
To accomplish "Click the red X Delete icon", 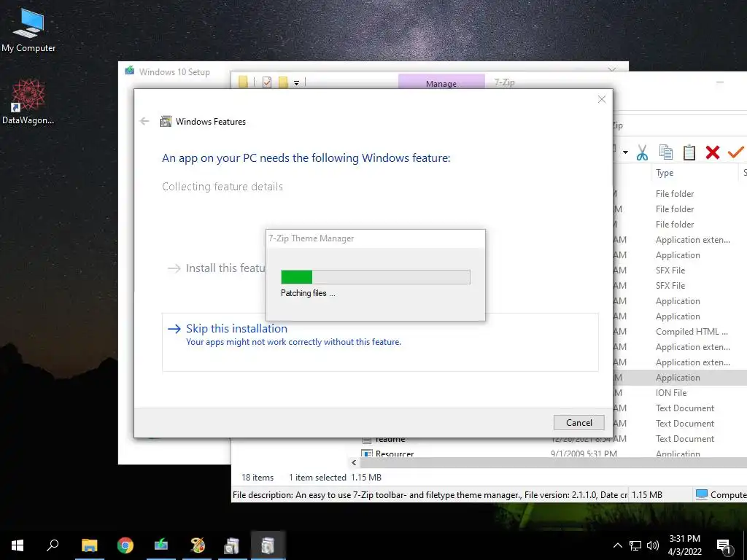I will click(712, 152).
